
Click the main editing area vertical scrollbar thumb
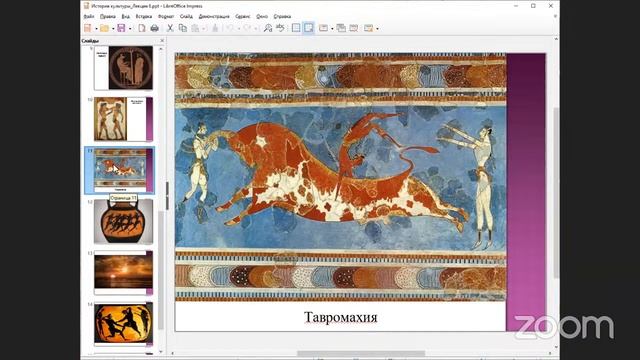coord(556,193)
